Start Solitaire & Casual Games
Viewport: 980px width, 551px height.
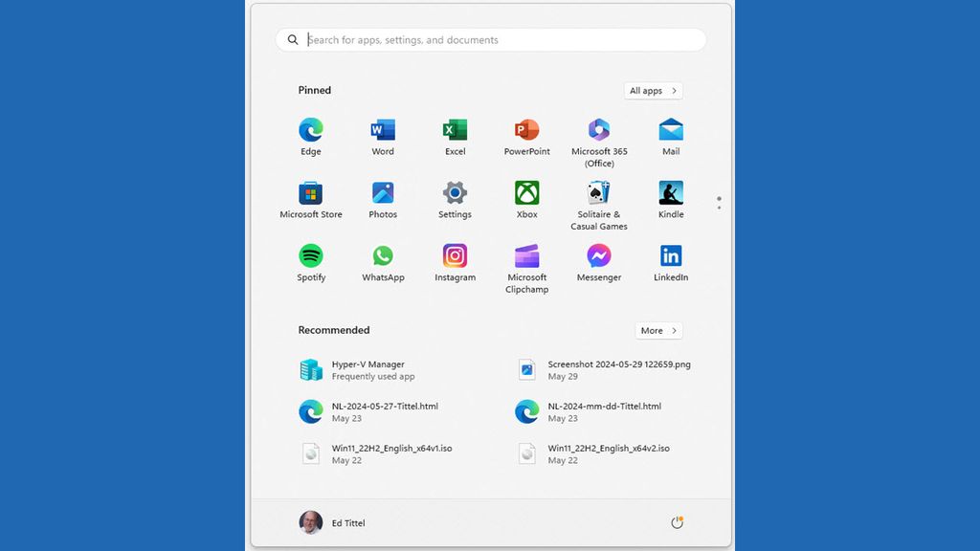598,194
